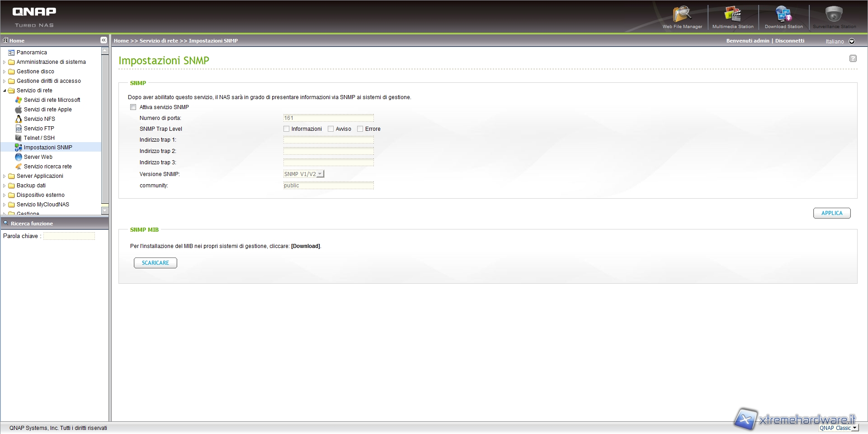The image size is (868, 434).
Task: Check the Informazioni trap level box
Action: click(286, 129)
